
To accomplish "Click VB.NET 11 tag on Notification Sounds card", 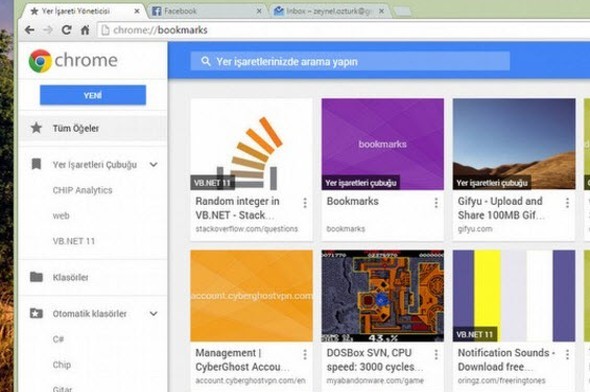I will point(475,334).
